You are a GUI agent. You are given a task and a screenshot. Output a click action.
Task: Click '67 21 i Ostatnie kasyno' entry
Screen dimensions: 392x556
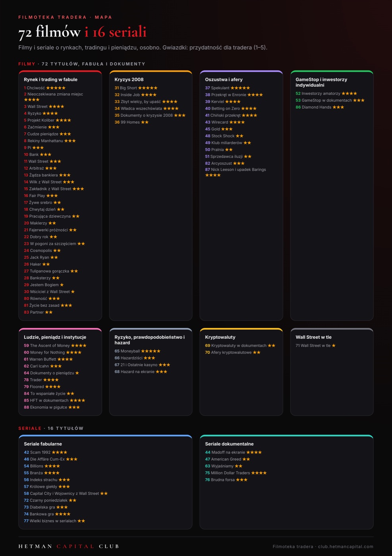tap(142, 365)
